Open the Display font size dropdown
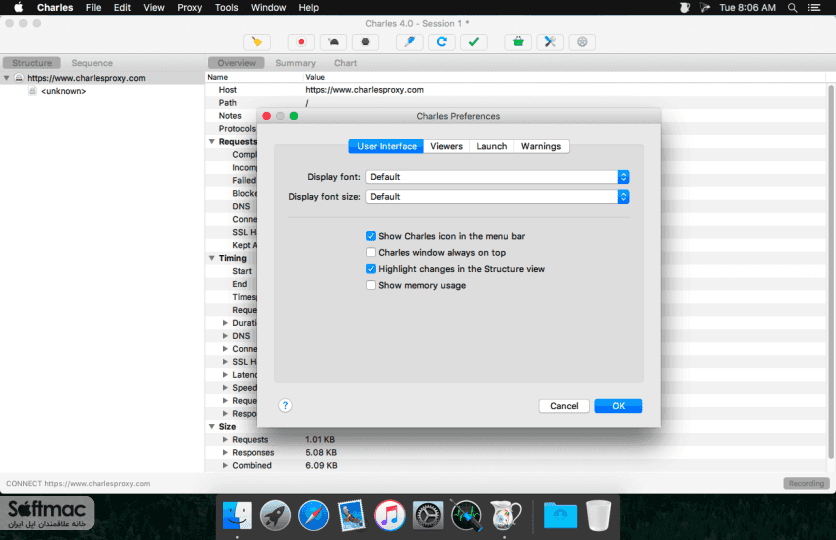Screen dimensions: 836x540 [x=497, y=197]
